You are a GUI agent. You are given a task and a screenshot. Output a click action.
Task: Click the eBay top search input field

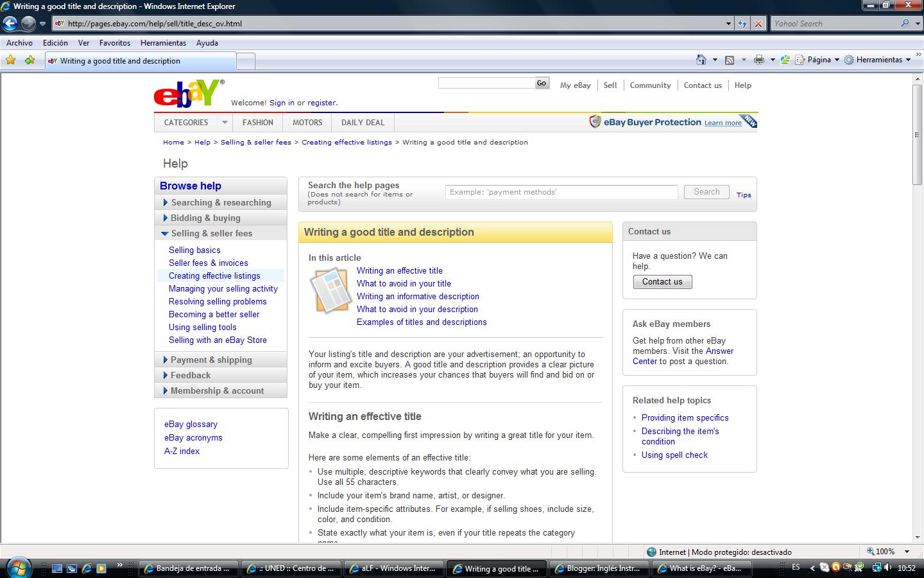tap(486, 83)
